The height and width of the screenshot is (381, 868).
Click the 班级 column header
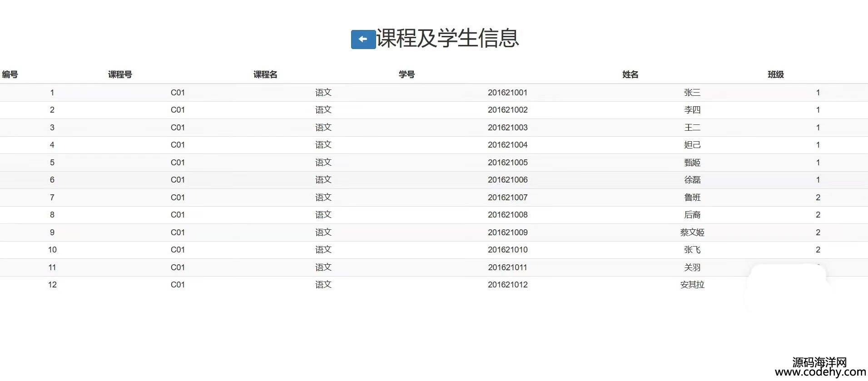click(x=775, y=74)
